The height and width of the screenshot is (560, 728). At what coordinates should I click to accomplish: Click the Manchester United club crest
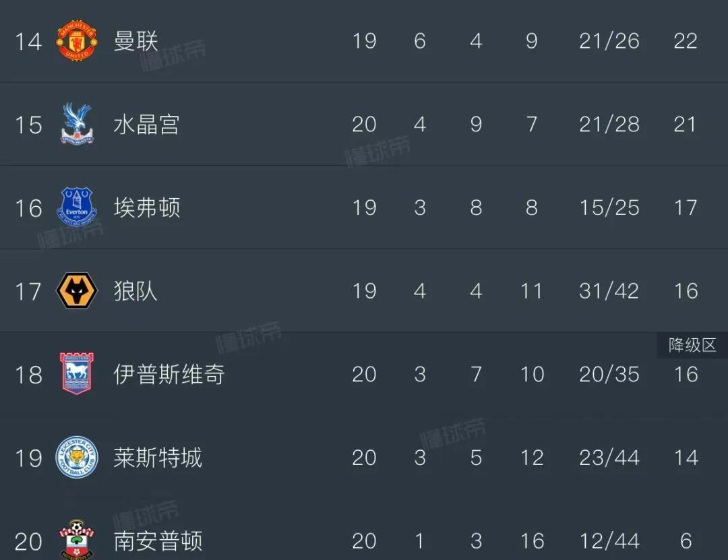76,41
